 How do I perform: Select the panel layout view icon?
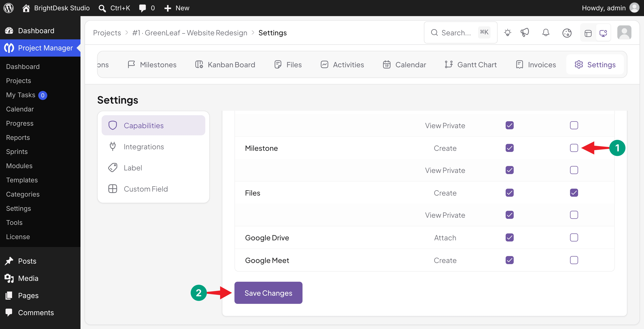[x=588, y=33]
